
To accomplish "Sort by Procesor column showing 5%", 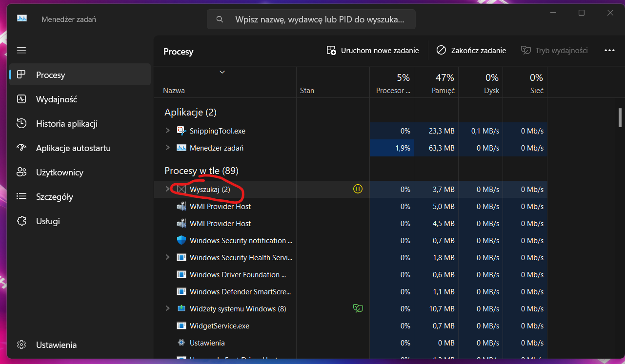I will (392, 83).
